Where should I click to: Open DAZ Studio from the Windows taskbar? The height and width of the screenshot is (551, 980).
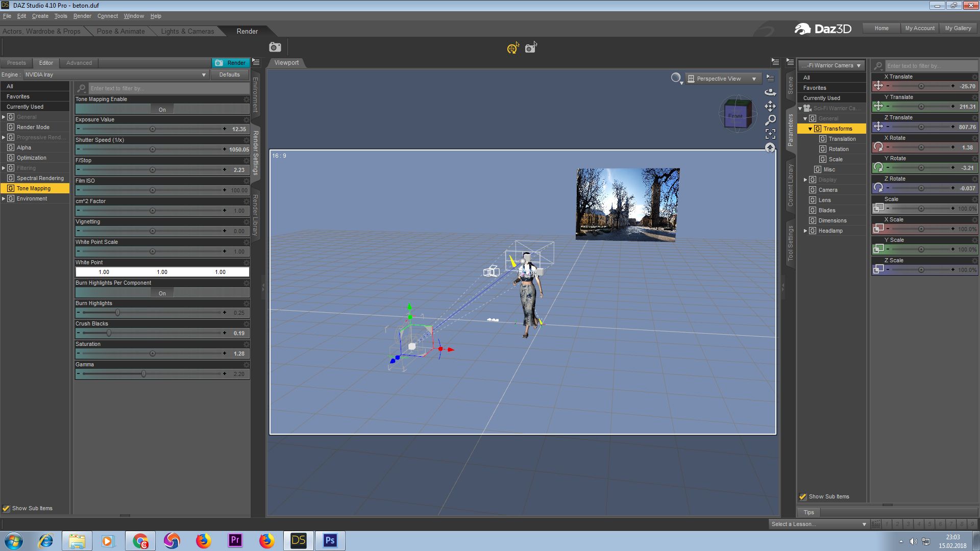(x=299, y=540)
